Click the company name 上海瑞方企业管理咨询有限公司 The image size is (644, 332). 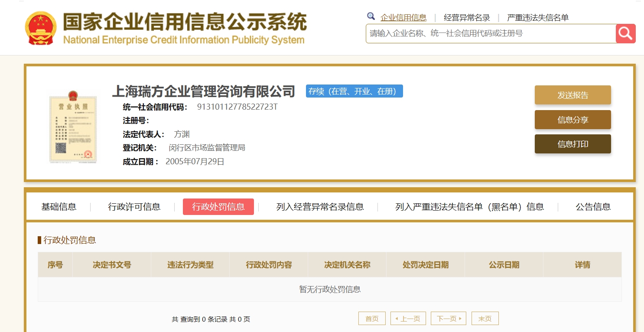point(204,91)
